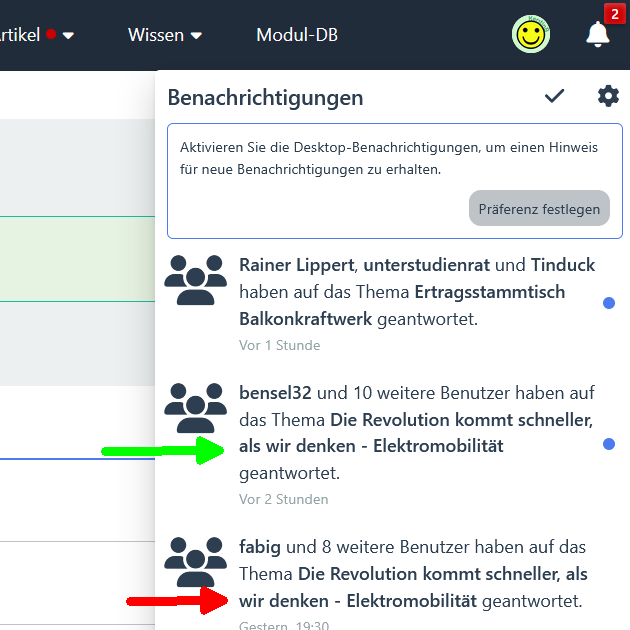Click group icon beside fabig notification
Screen dimensions: 630x630
(x=195, y=561)
